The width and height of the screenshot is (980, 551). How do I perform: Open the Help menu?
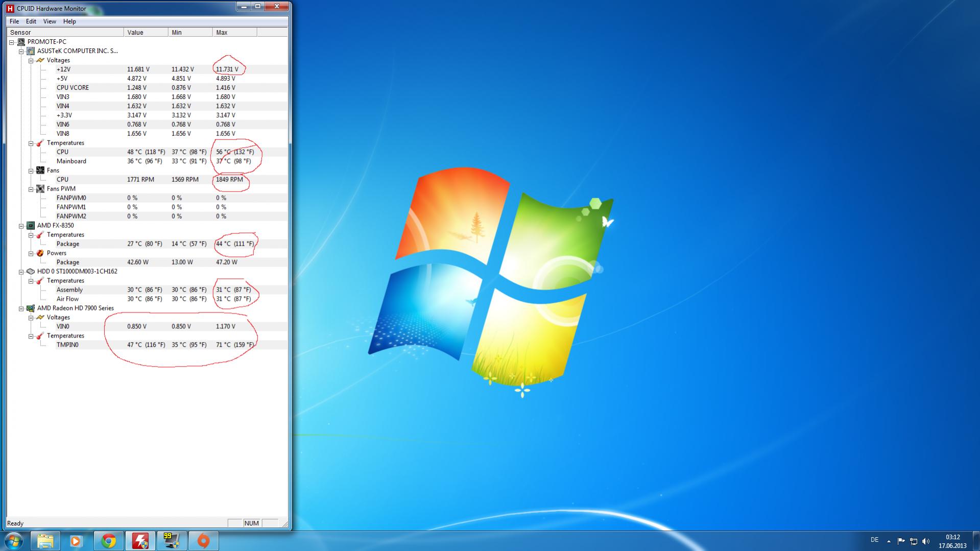69,21
